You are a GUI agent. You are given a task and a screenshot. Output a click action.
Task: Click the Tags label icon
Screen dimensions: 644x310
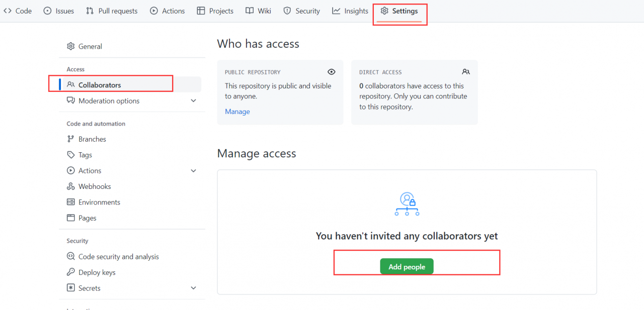(70, 155)
